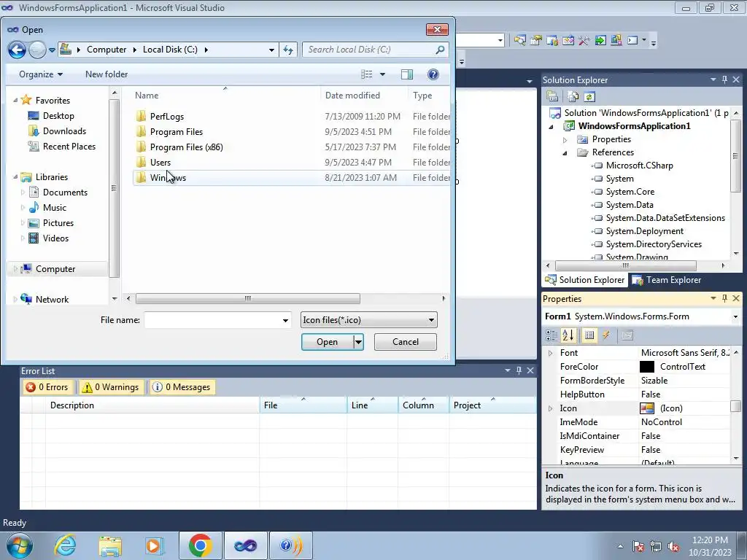This screenshot has width=747, height=560.
Task: Select the Program Files (x86) folder
Action: [186, 147]
